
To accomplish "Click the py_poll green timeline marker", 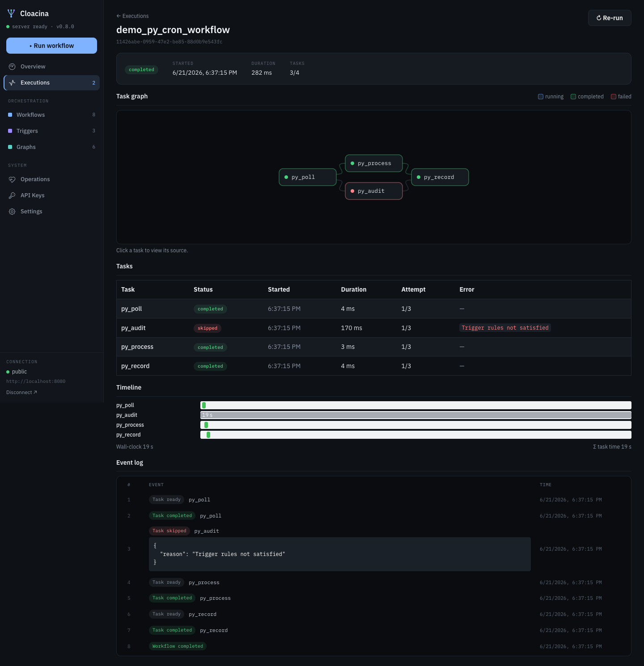I will pos(204,405).
